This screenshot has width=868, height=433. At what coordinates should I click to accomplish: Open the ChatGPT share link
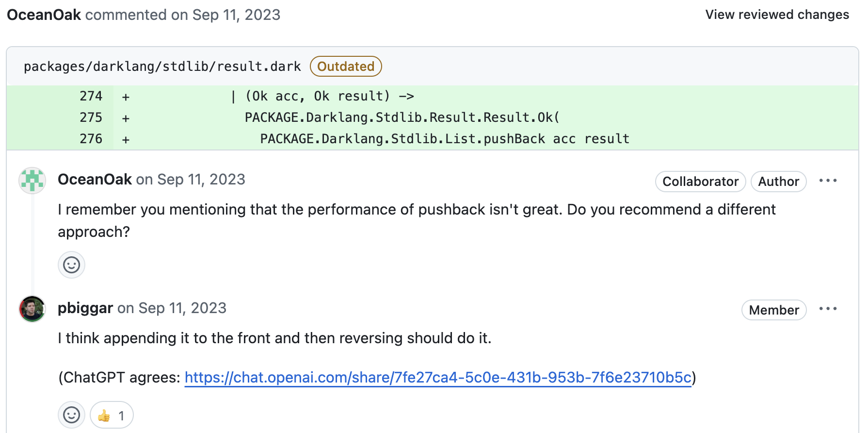pos(438,378)
